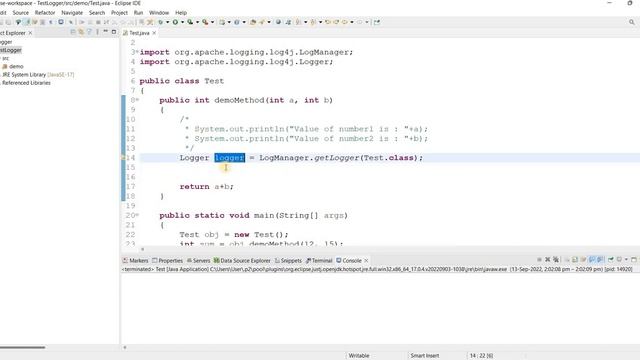Click 'return a+b;' code line
Screen dimensions: 640x360
(207, 187)
